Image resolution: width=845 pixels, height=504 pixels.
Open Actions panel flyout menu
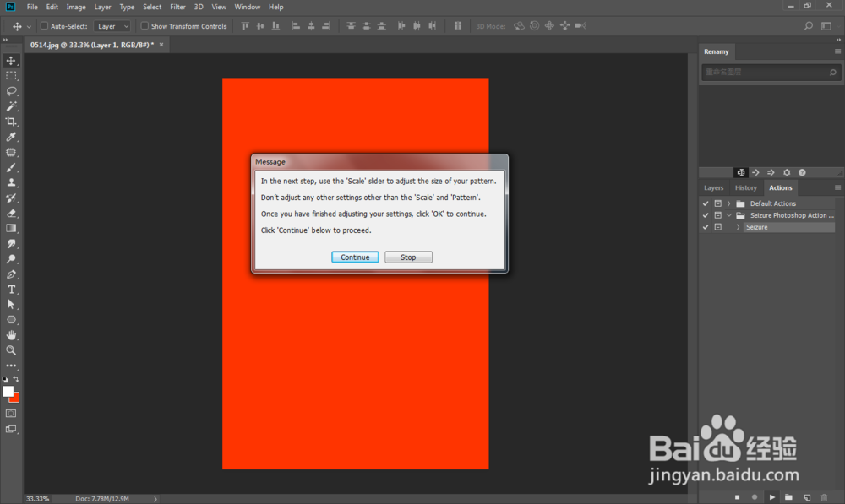tap(837, 187)
